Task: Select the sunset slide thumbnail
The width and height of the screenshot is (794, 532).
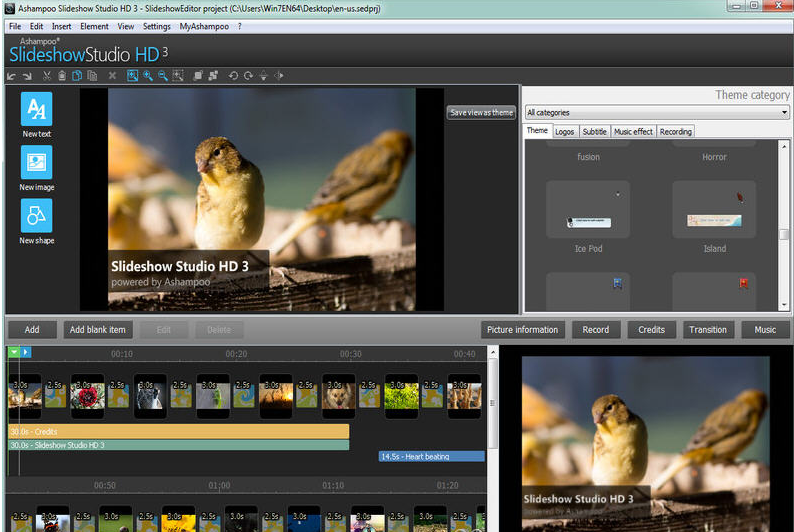Action: point(276,396)
